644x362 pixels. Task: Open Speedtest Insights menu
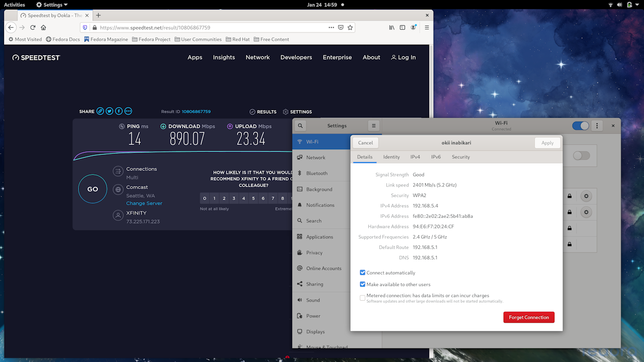tap(224, 57)
